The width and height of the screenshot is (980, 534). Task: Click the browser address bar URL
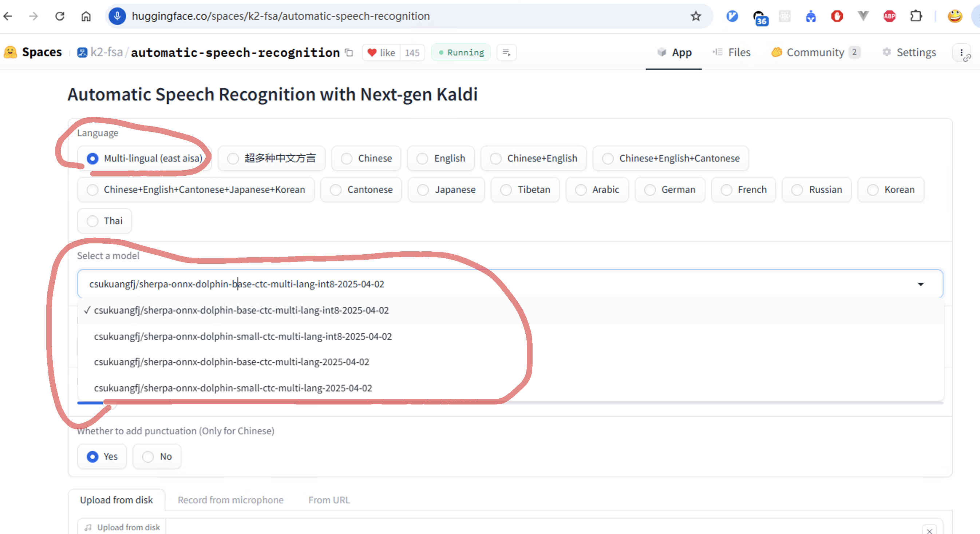tap(281, 16)
